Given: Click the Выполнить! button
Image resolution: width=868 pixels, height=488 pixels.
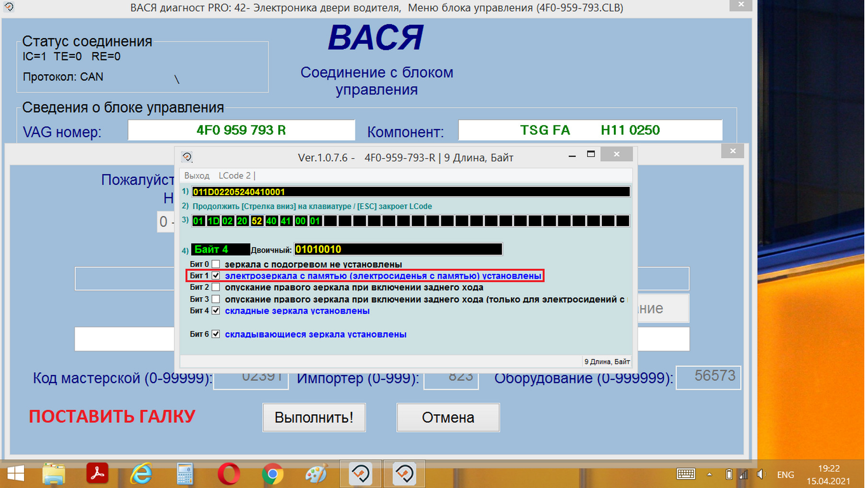Looking at the screenshot, I should 314,418.
